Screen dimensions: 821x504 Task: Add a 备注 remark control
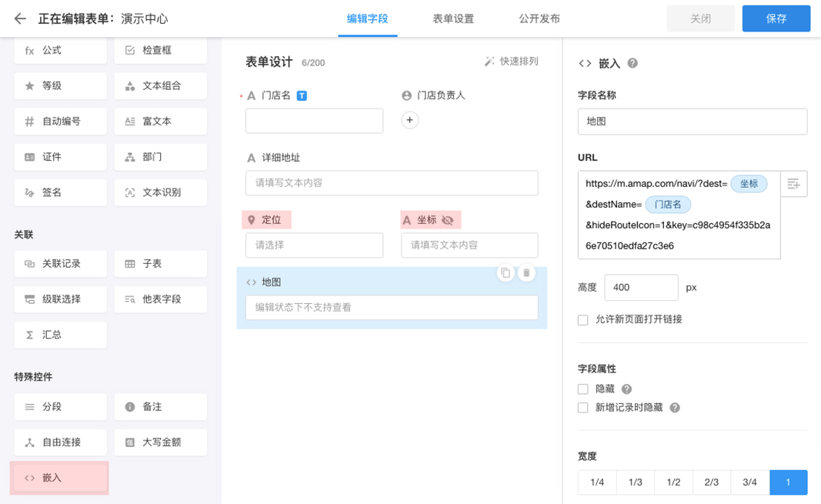tap(160, 406)
